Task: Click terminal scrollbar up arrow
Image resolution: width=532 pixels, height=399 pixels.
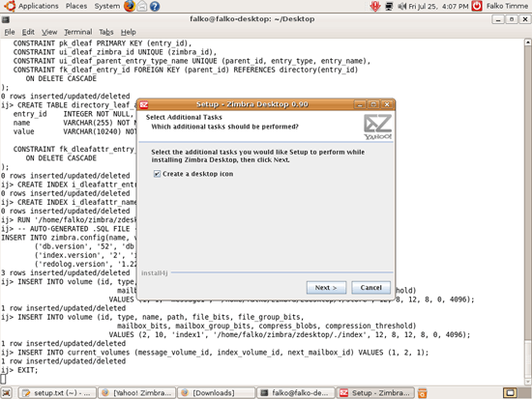Action: [x=528, y=43]
